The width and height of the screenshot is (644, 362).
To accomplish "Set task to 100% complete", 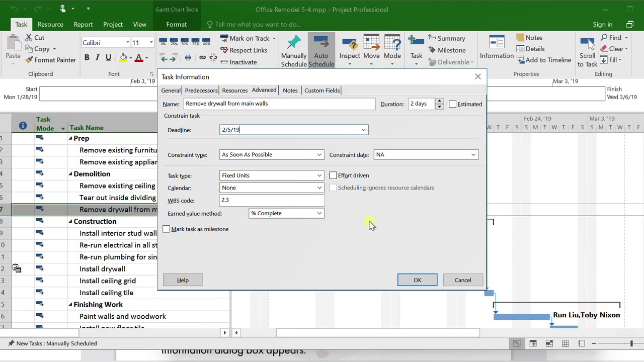I will point(206,41).
